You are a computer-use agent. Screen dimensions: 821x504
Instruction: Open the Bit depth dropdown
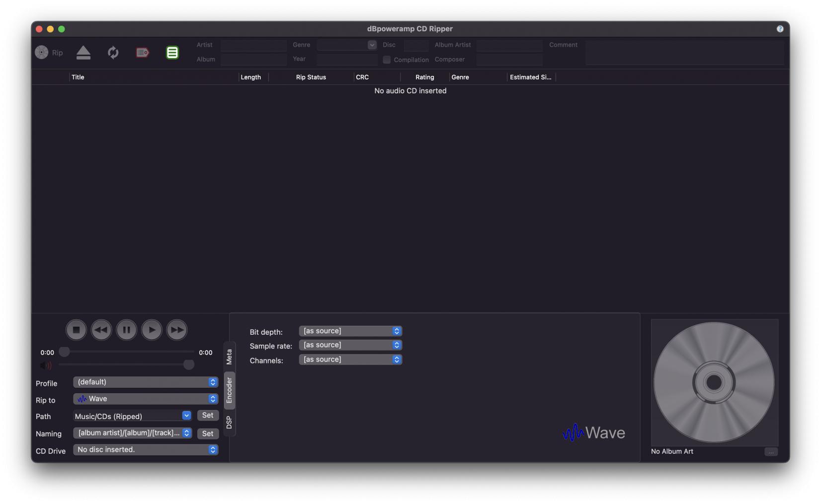[x=350, y=331]
